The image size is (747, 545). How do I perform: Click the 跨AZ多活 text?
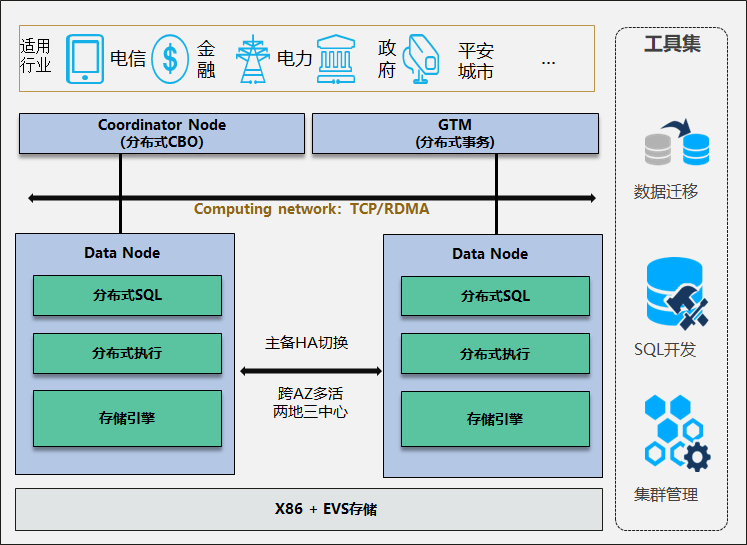pyautogui.click(x=311, y=394)
